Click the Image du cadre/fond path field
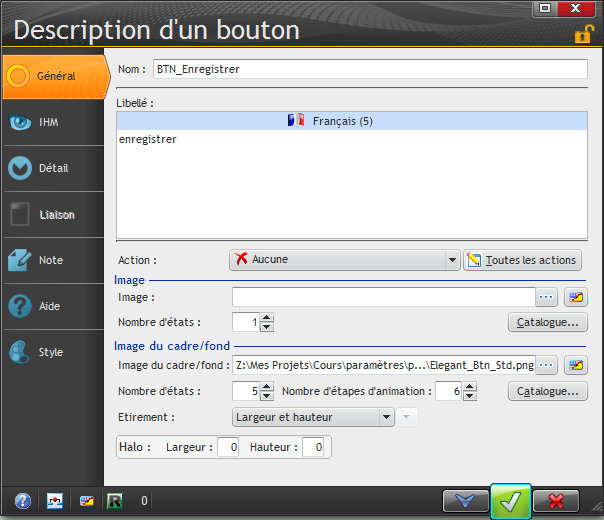The image size is (604, 520). (384, 365)
